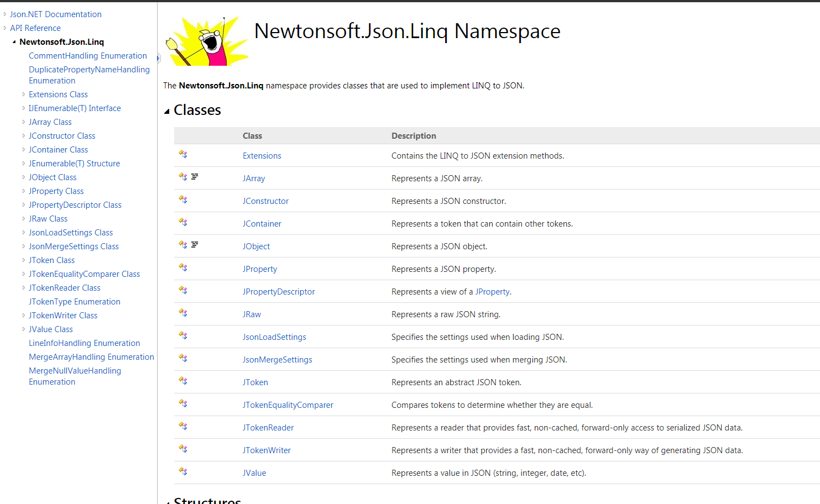Click the class icon next to Extensions
820x504 pixels.
(x=182, y=154)
